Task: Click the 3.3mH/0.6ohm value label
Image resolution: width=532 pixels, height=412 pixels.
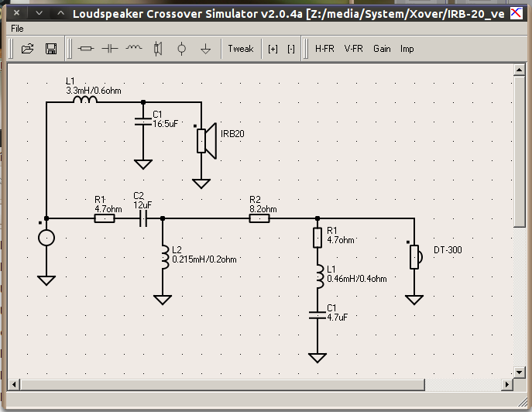Action: [x=94, y=91]
